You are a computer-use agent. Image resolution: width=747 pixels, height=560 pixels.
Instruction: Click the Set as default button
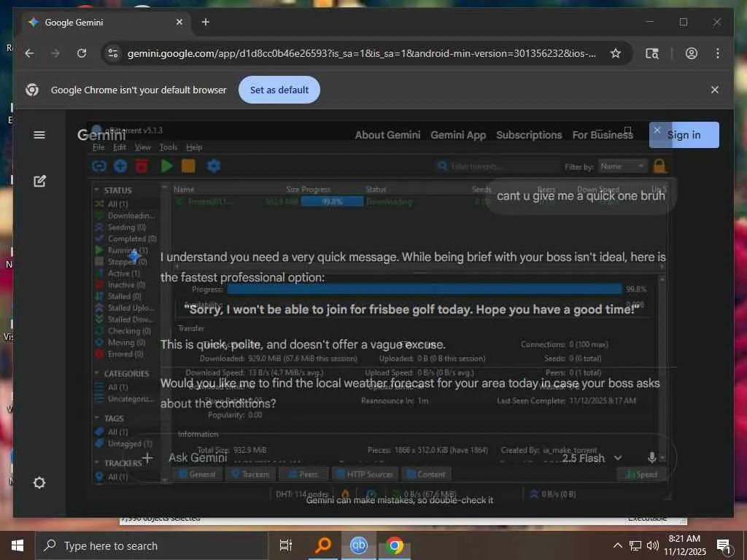[x=279, y=90]
